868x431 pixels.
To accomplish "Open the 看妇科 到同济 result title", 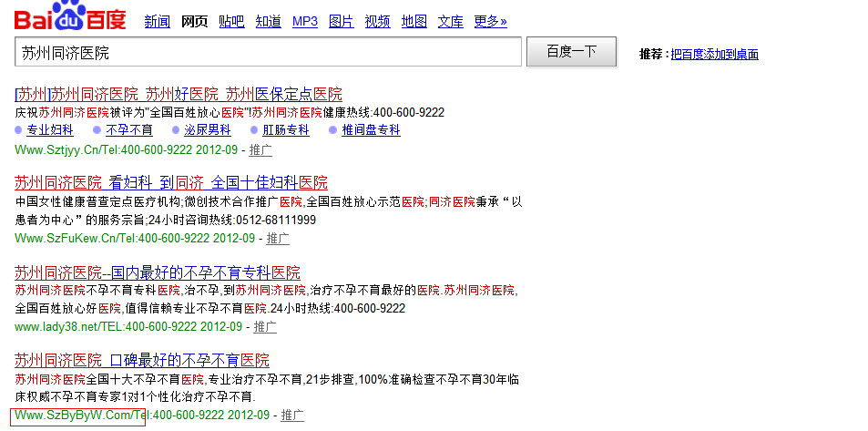I will (171, 182).
